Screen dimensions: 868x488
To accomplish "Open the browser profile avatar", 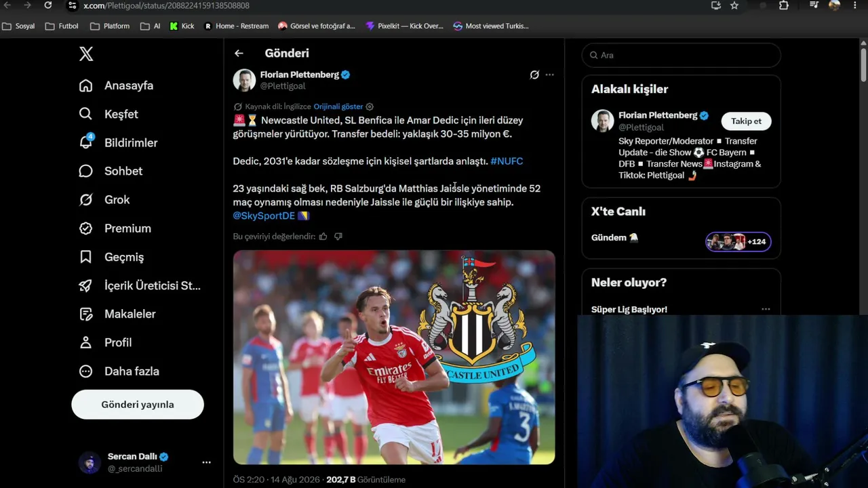I will [x=835, y=5].
